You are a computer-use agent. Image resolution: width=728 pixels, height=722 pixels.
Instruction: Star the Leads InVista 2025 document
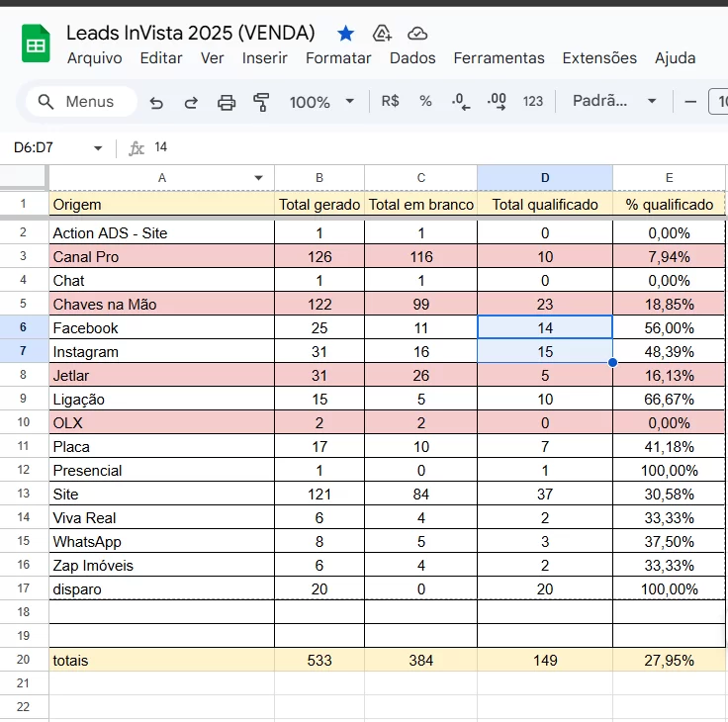345,34
